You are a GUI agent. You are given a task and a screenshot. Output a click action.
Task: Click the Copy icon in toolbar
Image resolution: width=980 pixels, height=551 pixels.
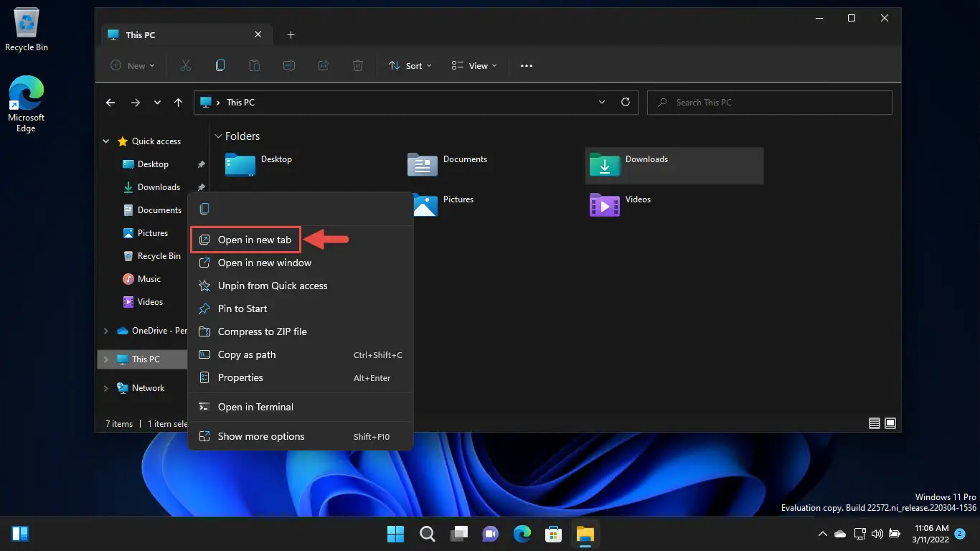[x=220, y=65]
